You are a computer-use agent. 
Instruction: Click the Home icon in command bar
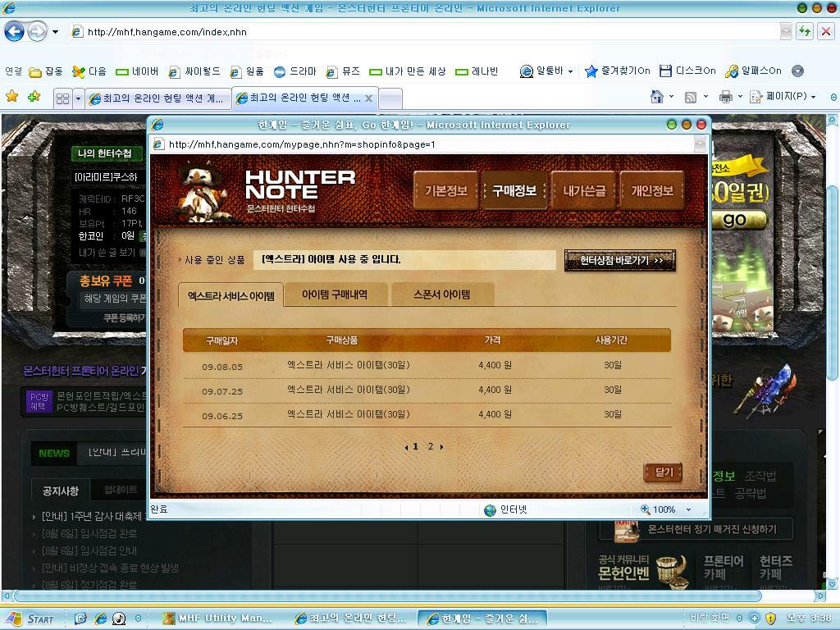tap(656, 97)
